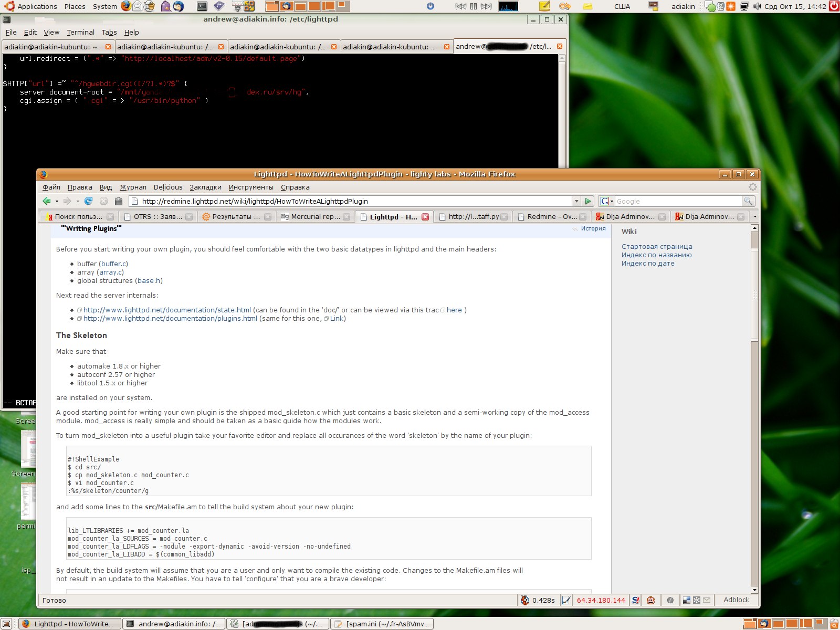Open the base.h link
This screenshot has height=630, width=840.
[149, 280]
